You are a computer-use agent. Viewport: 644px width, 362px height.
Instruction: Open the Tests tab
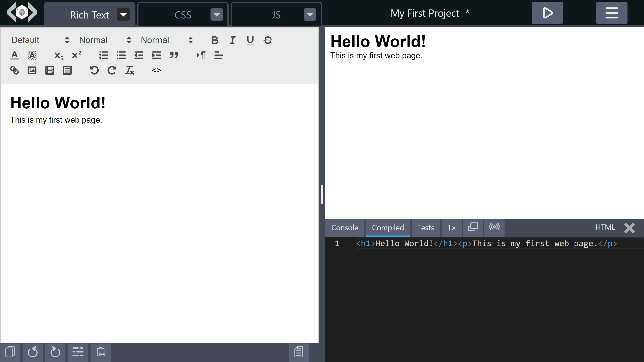(426, 228)
